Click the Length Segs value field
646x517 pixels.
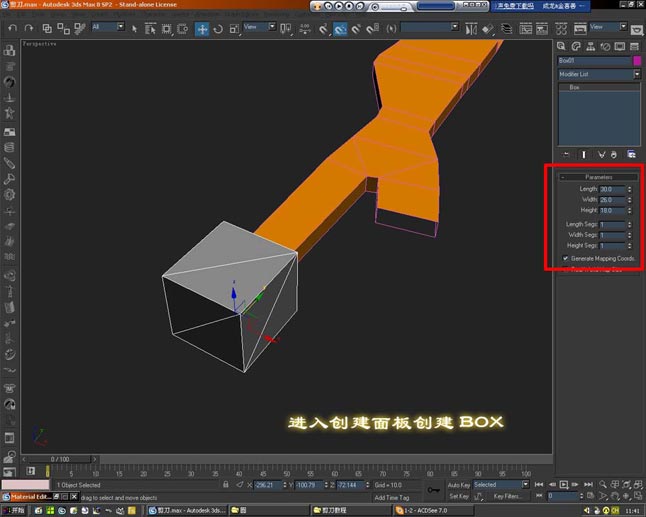coord(612,225)
